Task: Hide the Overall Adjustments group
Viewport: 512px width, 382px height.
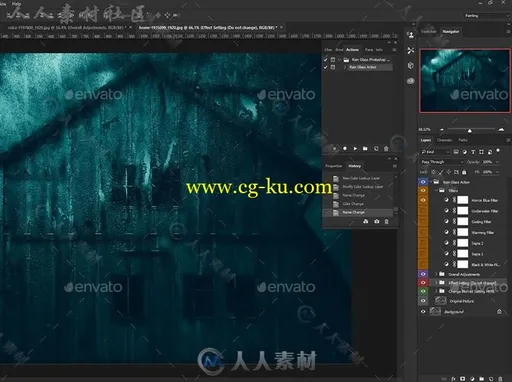Action: click(x=423, y=274)
